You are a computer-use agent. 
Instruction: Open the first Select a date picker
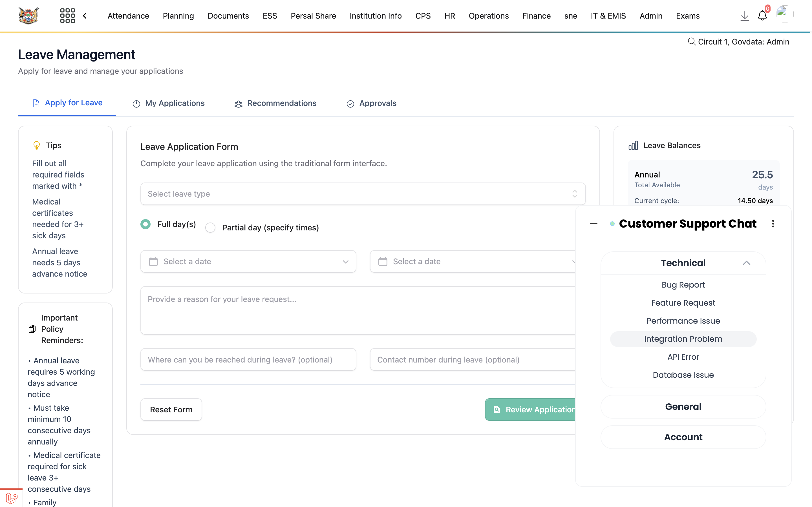[x=248, y=262]
